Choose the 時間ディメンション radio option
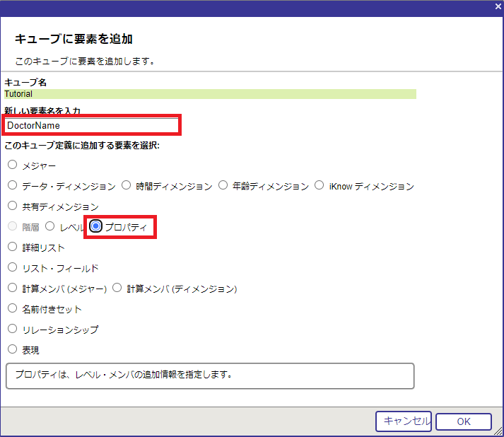Image resolution: width=504 pixels, height=437 pixels. 127,185
